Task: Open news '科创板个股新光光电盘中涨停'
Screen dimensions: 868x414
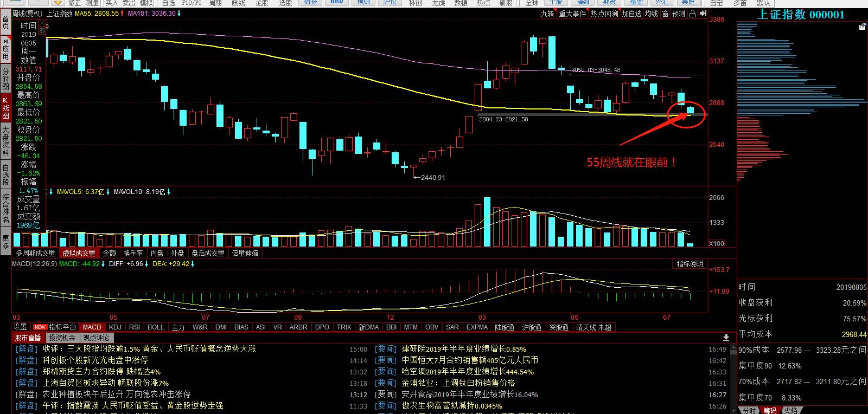Action: [x=95, y=360]
